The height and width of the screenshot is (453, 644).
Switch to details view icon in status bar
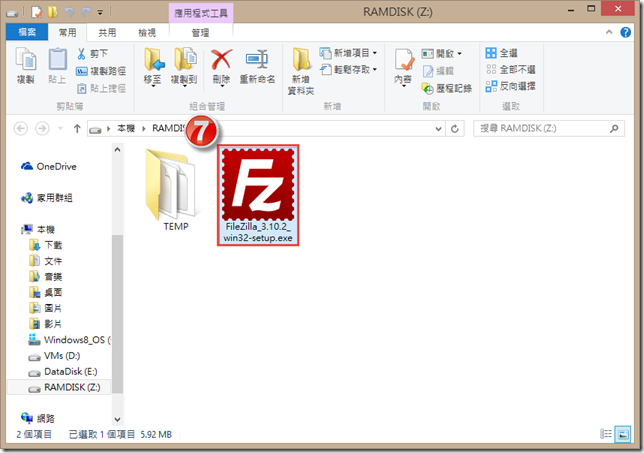point(605,434)
